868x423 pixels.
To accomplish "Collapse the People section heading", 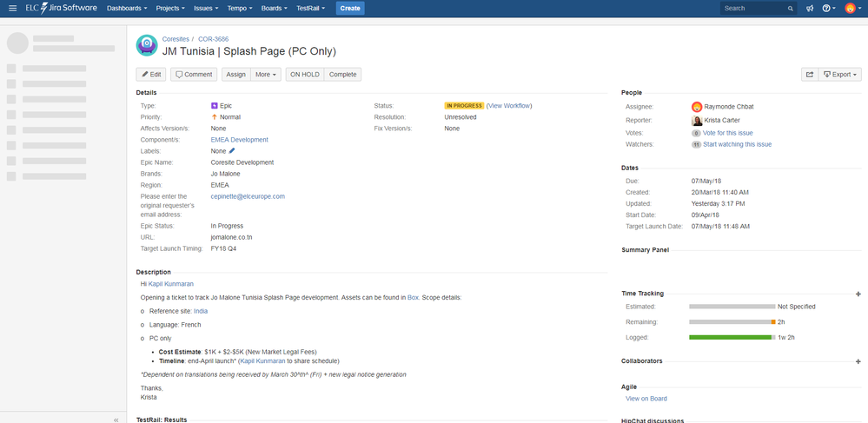I will coord(632,92).
